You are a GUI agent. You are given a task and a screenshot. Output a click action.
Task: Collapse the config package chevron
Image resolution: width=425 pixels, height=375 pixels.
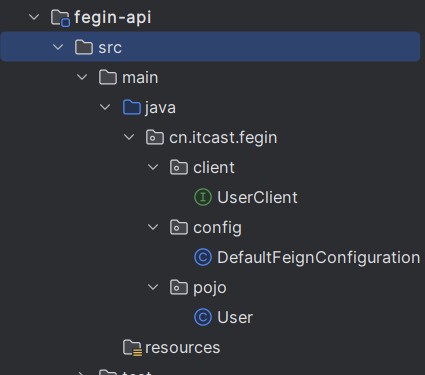pos(153,227)
